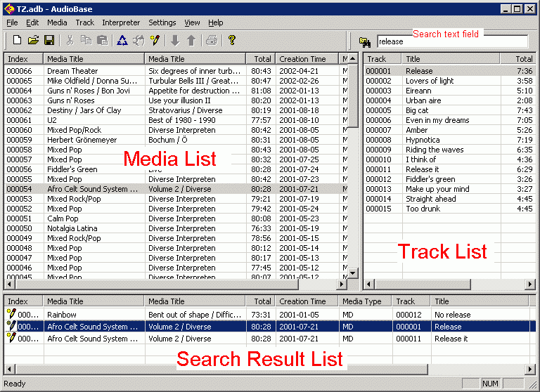Open the Media menu
Image resolution: width=540 pixels, height=392 pixels.
coord(57,22)
